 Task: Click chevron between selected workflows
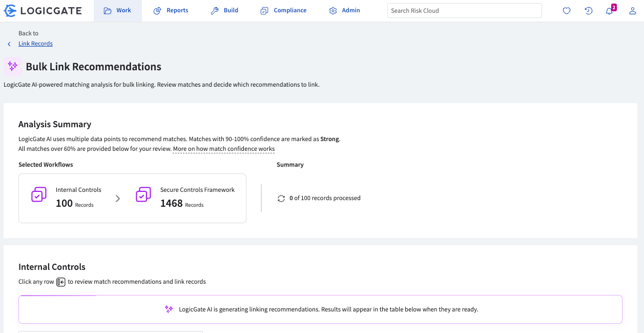pyautogui.click(x=118, y=199)
